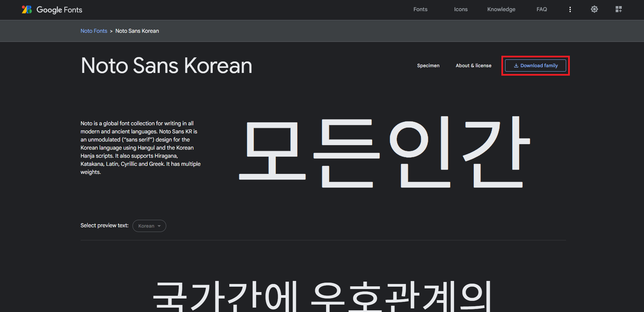Open the Fonts menu item
Image resolution: width=644 pixels, height=312 pixels.
tap(420, 9)
